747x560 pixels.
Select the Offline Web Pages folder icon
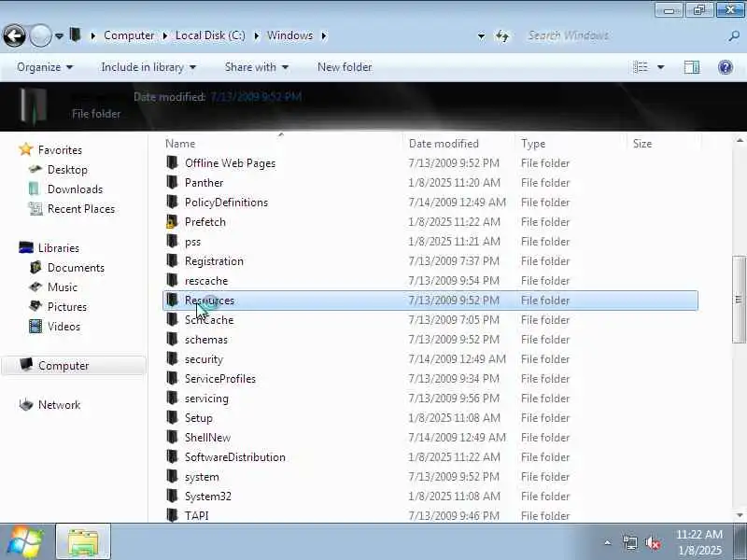172,162
